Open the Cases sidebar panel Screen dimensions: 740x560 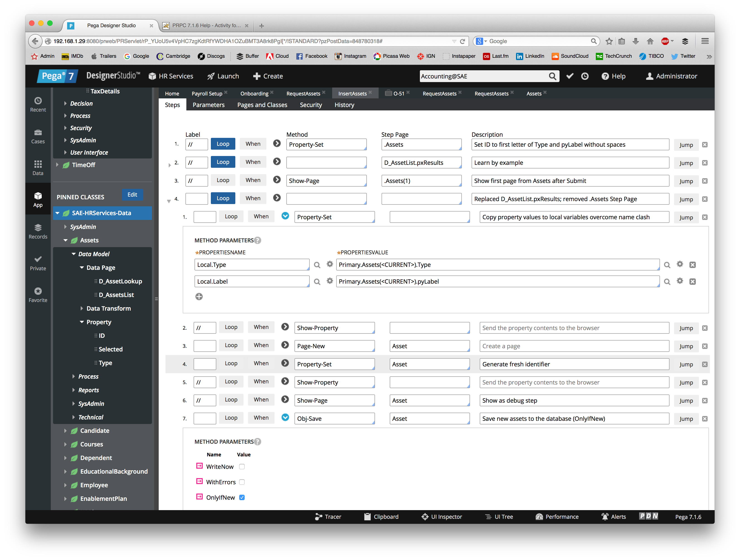pos(38,136)
